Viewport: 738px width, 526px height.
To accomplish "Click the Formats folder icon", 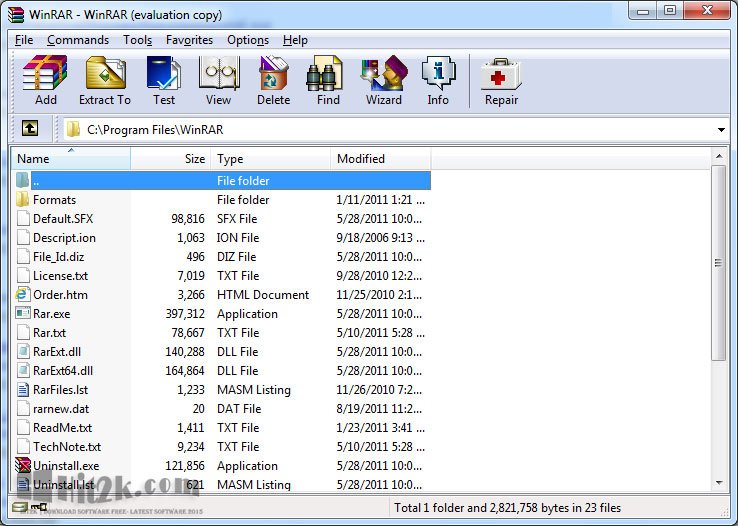I will coord(23,199).
